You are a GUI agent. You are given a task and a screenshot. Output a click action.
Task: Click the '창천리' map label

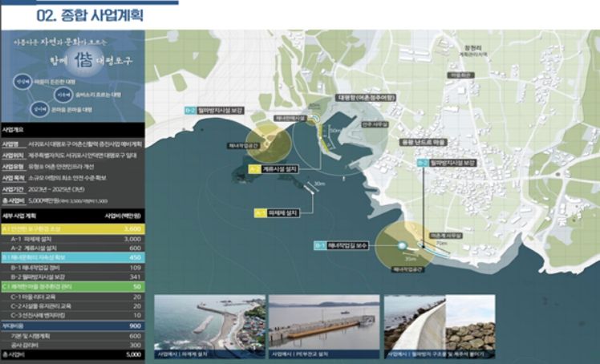pos(473,48)
